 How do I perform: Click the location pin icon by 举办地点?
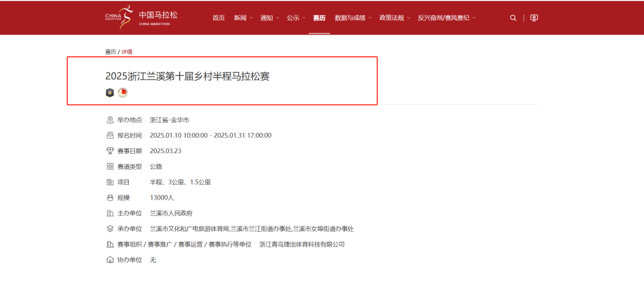(110, 120)
